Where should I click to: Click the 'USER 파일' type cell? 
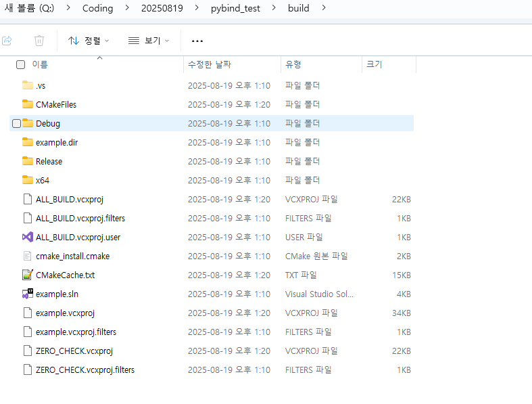point(304,237)
